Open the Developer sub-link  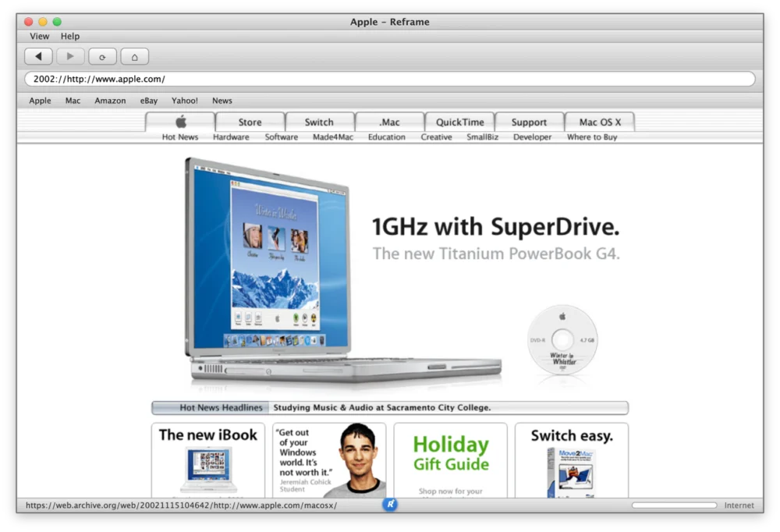click(x=532, y=137)
